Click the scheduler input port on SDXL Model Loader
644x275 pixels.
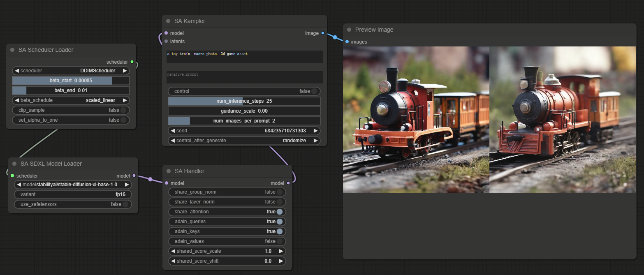point(12,176)
